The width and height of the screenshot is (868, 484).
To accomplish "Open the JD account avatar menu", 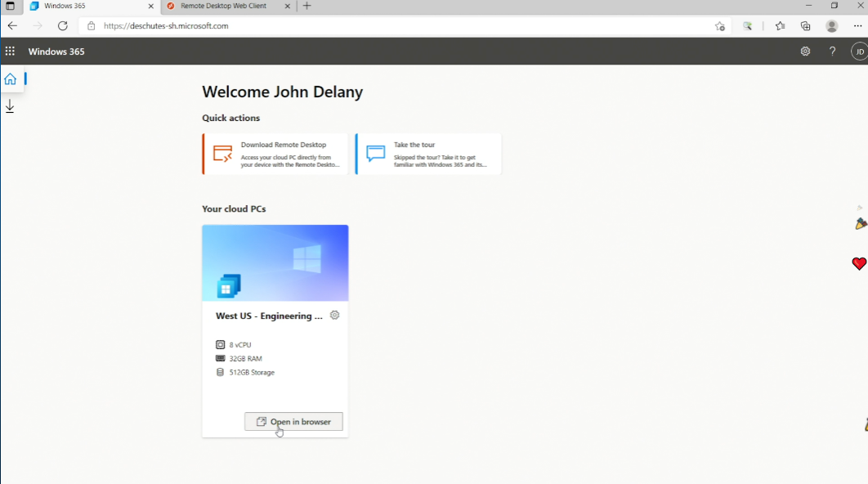I will pyautogui.click(x=860, y=52).
